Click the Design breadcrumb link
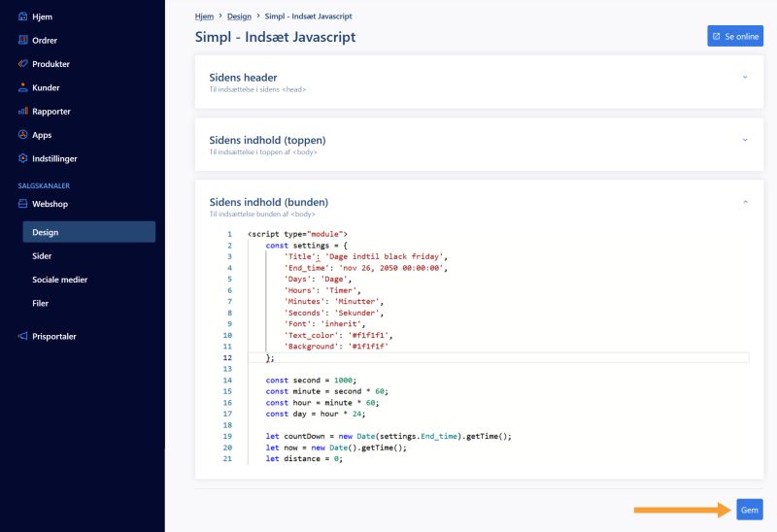777x532 pixels. point(239,17)
